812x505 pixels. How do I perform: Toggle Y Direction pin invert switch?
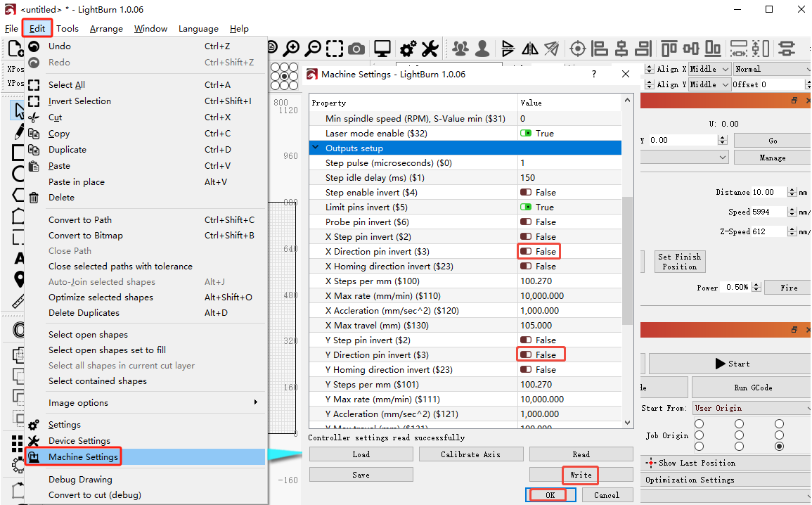tap(526, 354)
